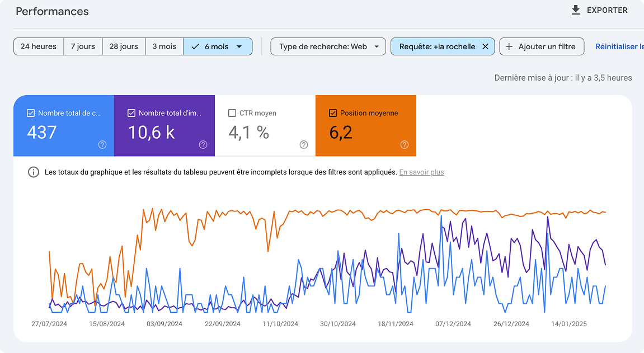The height and width of the screenshot is (353, 644).
Task: Click the info icon beside chart notice
Action: (34, 172)
